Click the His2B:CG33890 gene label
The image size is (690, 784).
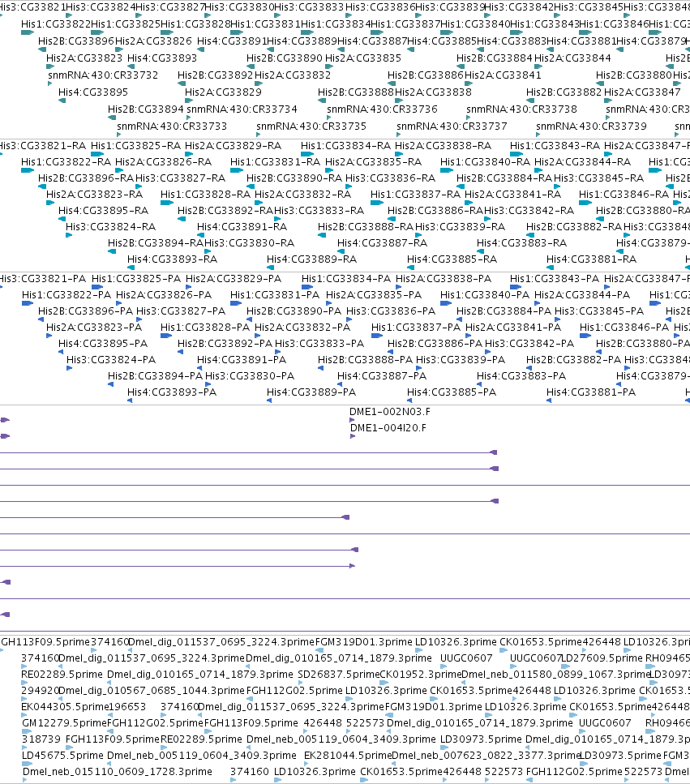click(285, 58)
